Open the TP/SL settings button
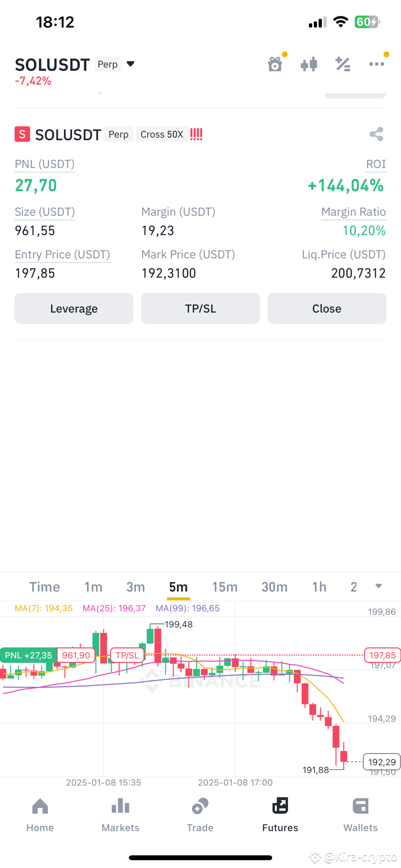The height and width of the screenshot is (868, 401). point(200,309)
